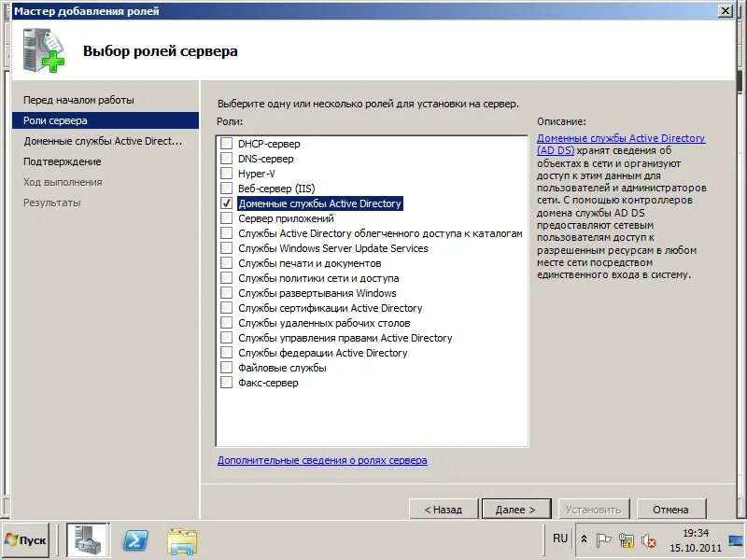The height and width of the screenshot is (560, 747).
Task: Check Службы Active Directory облегченного доступа checkbox
Action: tap(226, 232)
